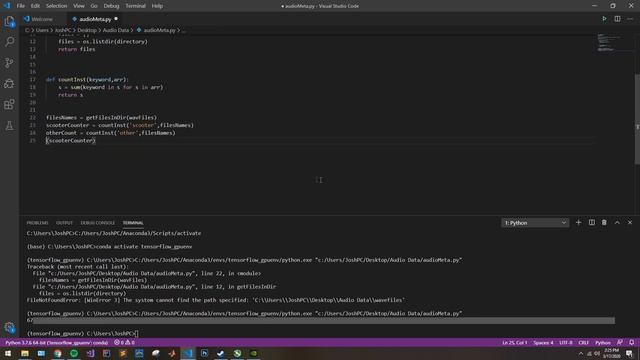Open the Edit menu

click(35, 6)
